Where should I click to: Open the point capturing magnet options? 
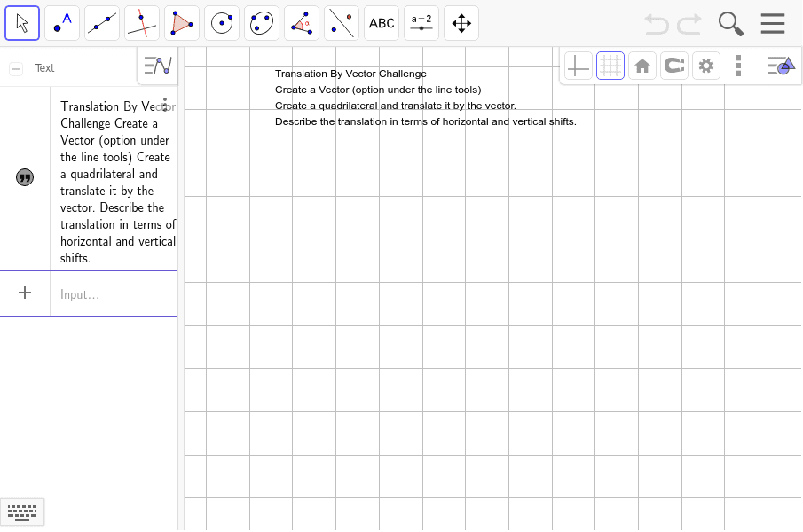[674, 66]
